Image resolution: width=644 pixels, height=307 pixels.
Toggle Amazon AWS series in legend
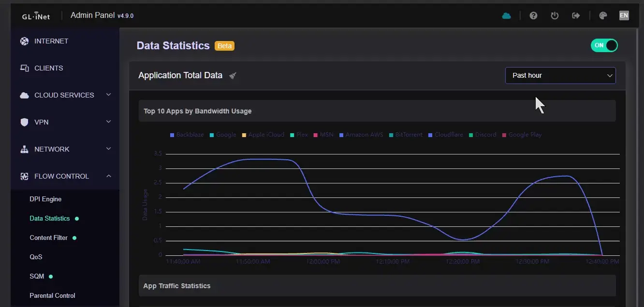pos(361,135)
